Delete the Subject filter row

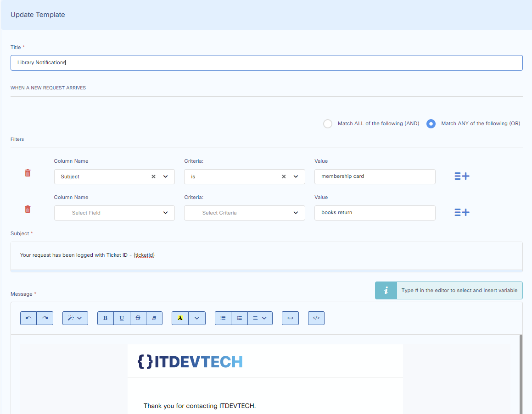click(x=28, y=173)
